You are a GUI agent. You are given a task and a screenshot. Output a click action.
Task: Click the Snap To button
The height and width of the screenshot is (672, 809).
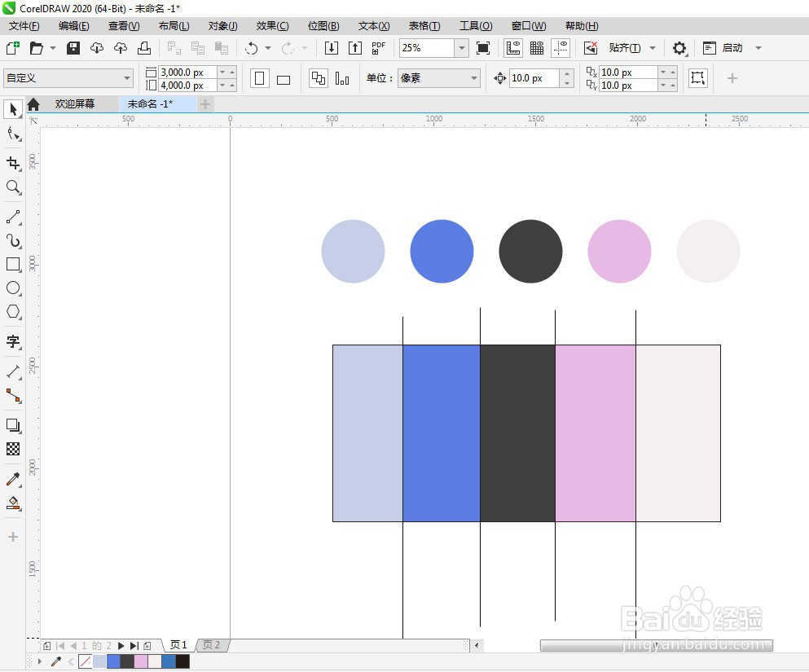[x=624, y=48]
